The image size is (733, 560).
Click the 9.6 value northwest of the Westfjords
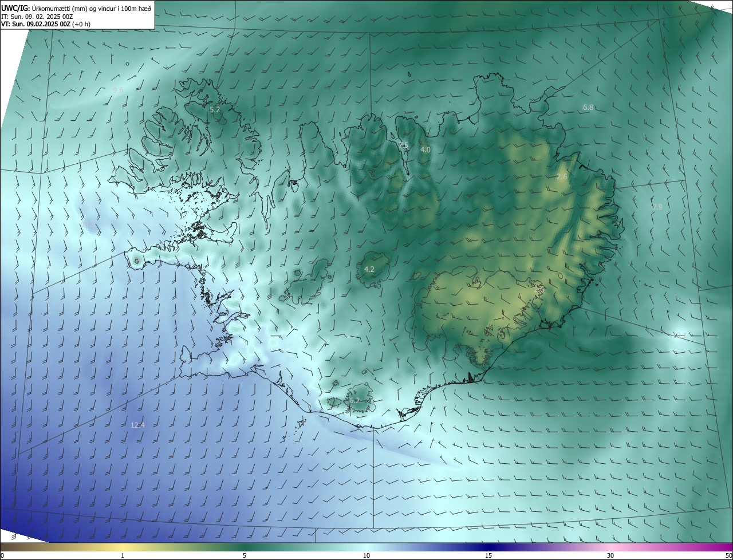click(118, 90)
